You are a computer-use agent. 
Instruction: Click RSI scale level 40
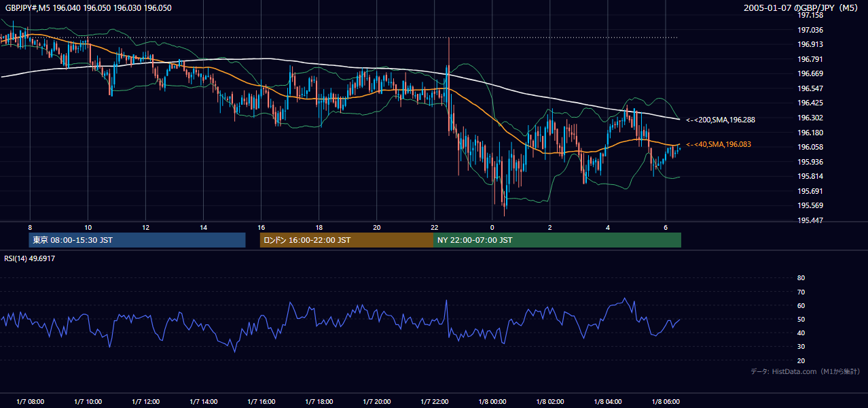click(x=801, y=333)
